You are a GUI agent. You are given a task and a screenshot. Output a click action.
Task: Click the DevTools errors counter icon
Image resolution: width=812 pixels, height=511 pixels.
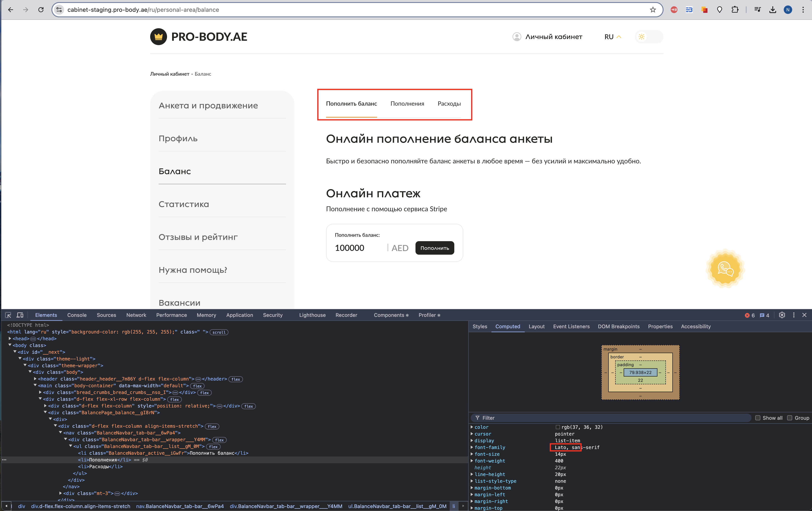click(750, 315)
